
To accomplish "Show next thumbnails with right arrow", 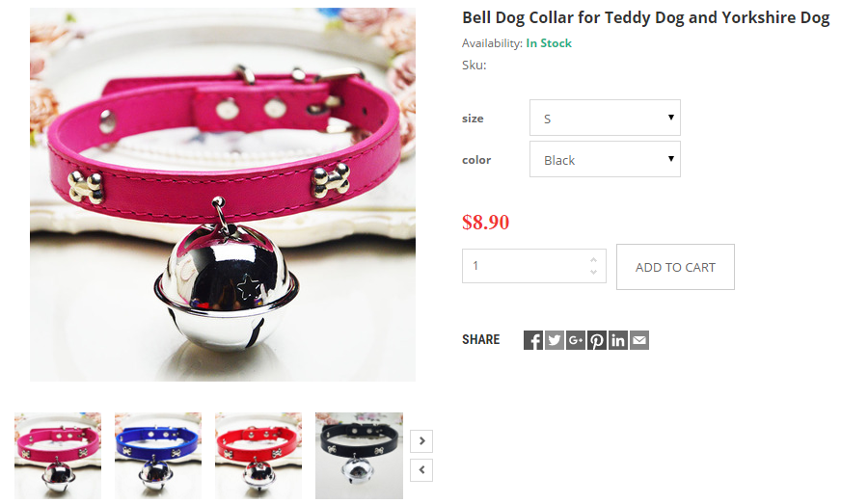I will pyautogui.click(x=421, y=441).
